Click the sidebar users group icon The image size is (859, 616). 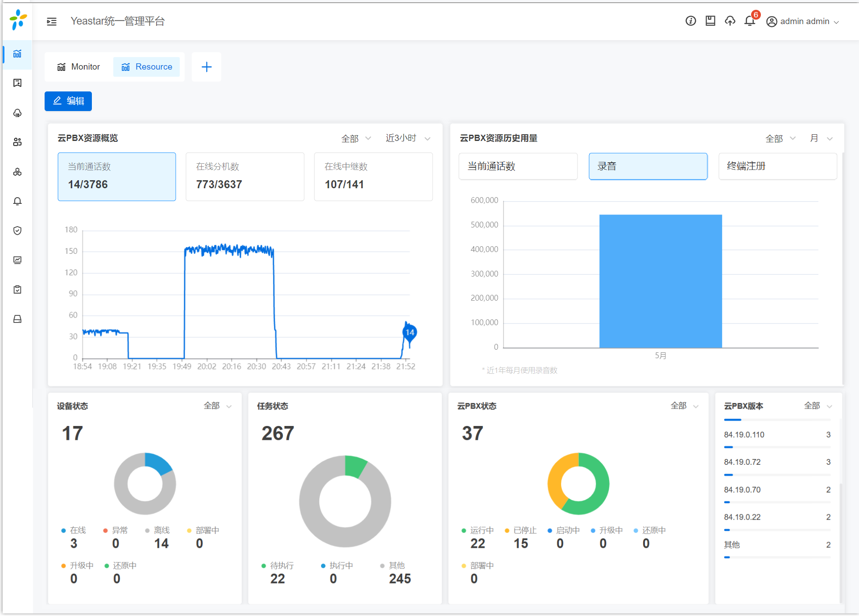[17, 142]
